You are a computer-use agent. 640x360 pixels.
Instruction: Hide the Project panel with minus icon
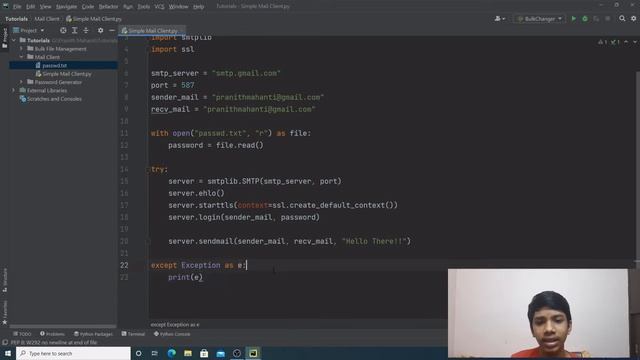(112, 30)
